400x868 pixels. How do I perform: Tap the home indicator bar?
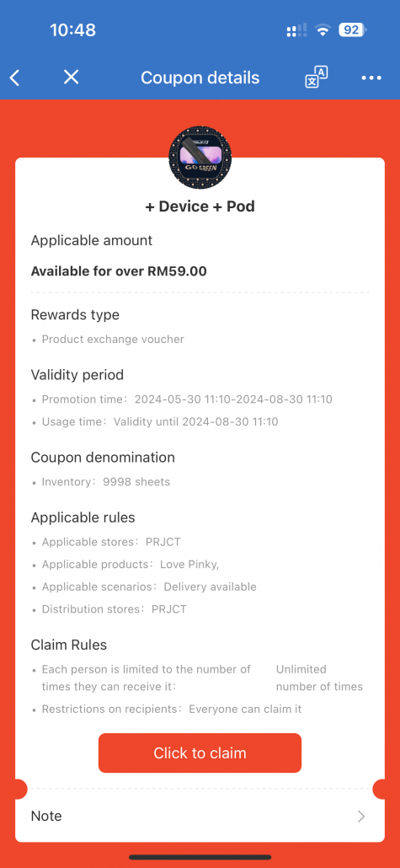coord(200,857)
